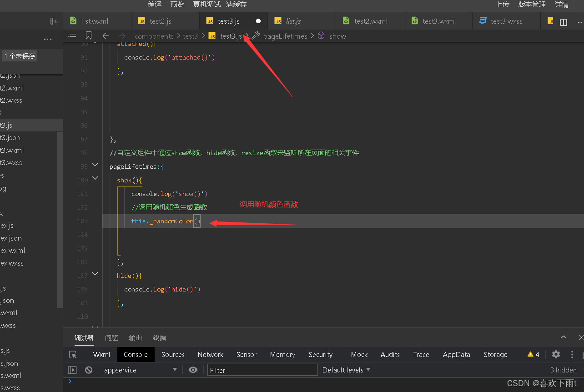The height and width of the screenshot is (392, 584).
Task: Click the unsaved dot on test3.js tab
Action: tap(258, 21)
